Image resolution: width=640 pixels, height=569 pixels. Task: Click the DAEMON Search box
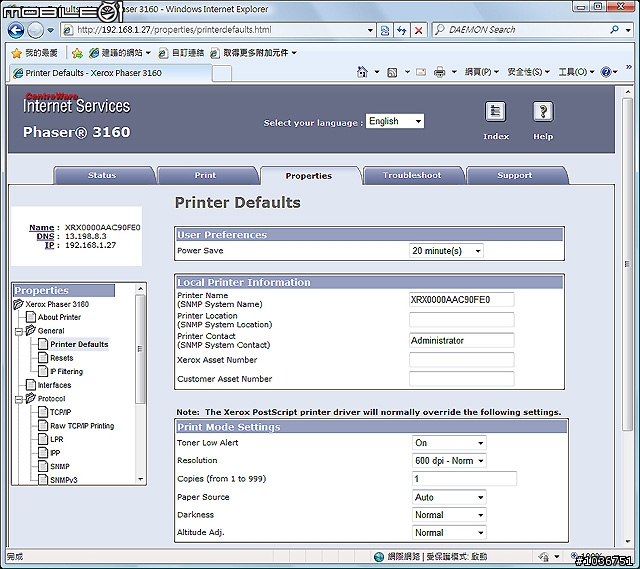pyautogui.click(x=520, y=30)
